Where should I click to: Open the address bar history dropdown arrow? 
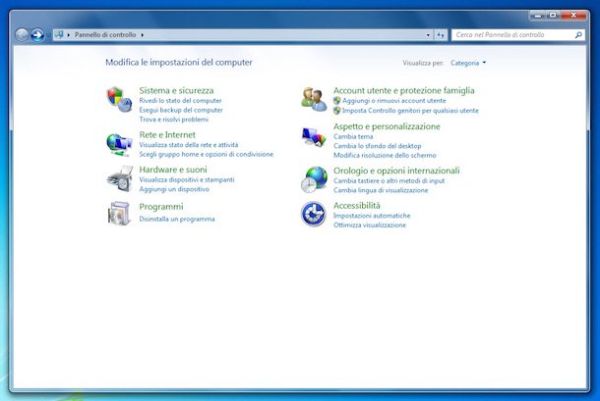tap(426, 35)
